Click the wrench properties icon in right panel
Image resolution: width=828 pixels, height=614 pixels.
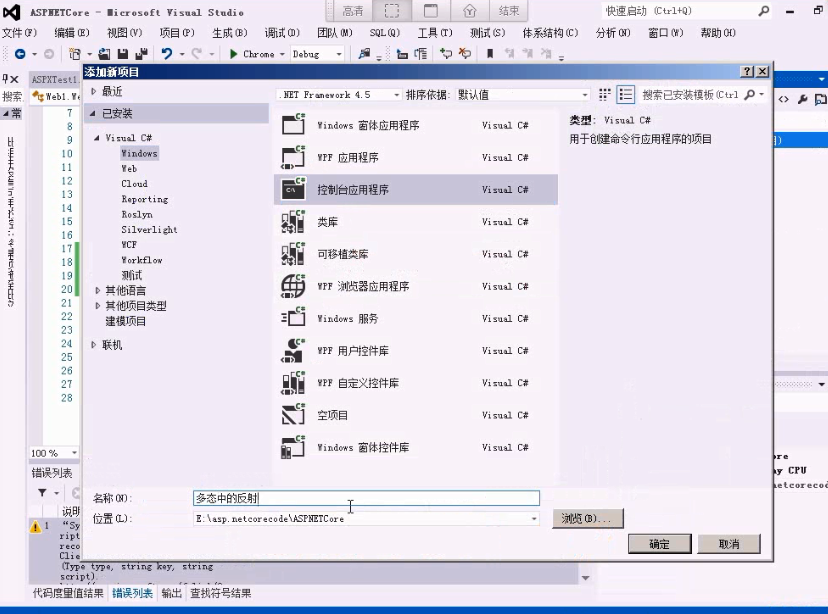(802, 99)
